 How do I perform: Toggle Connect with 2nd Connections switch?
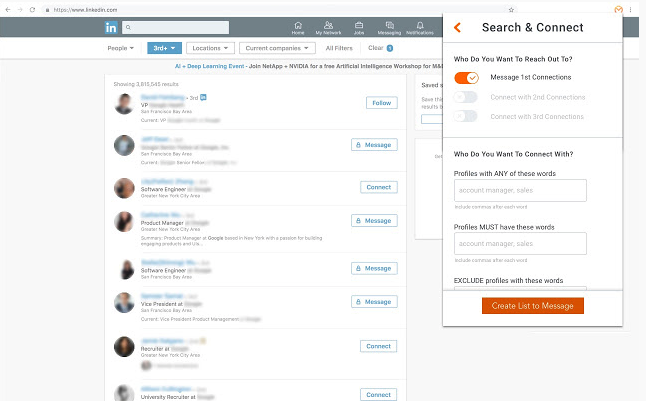(x=466, y=97)
